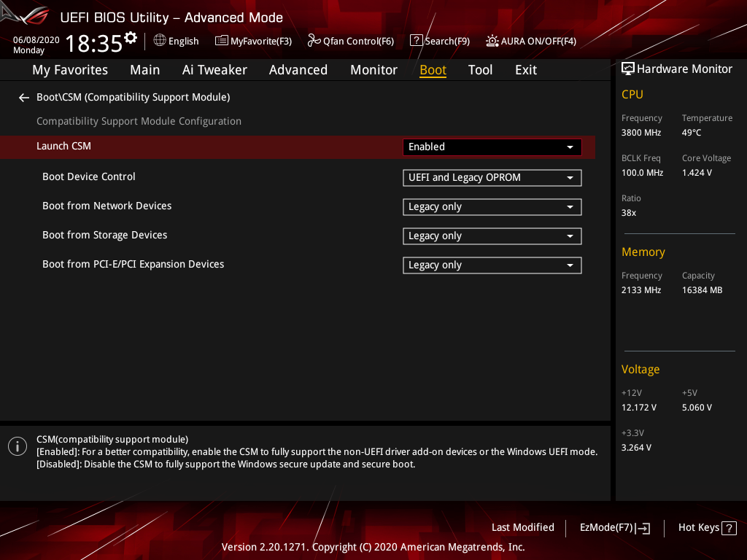Click the info icon in help panel
Image resolution: width=747 pixels, height=560 pixels.
click(18, 446)
